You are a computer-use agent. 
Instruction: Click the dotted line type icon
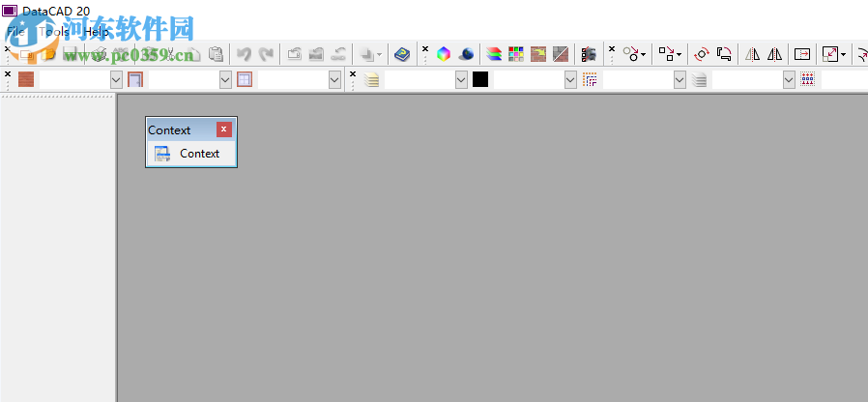[591, 80]
